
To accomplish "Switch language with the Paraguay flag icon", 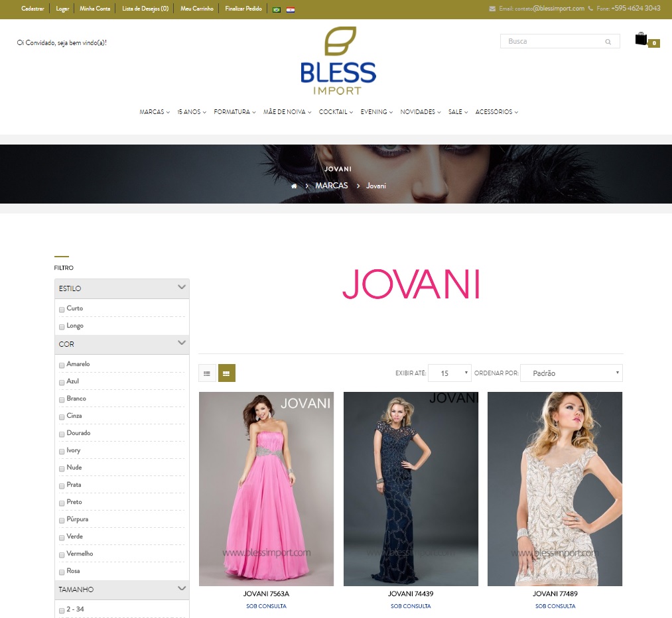I will coord(290,9).
